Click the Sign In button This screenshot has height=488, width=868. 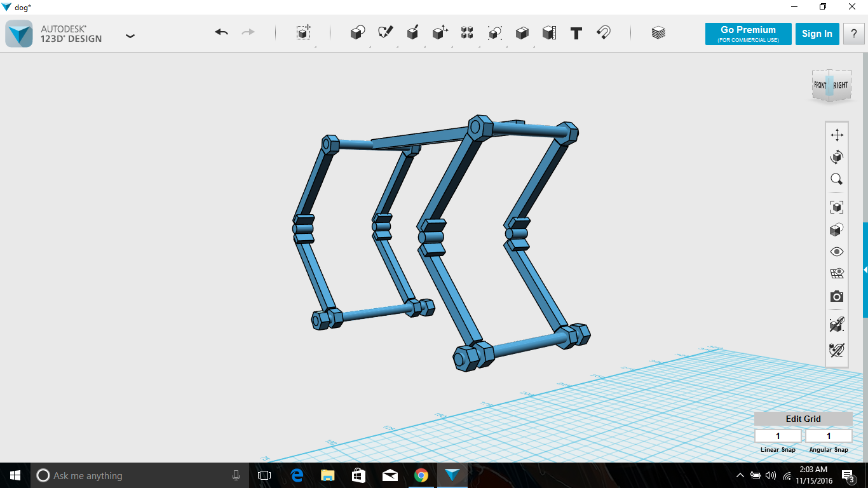(817, 34)
